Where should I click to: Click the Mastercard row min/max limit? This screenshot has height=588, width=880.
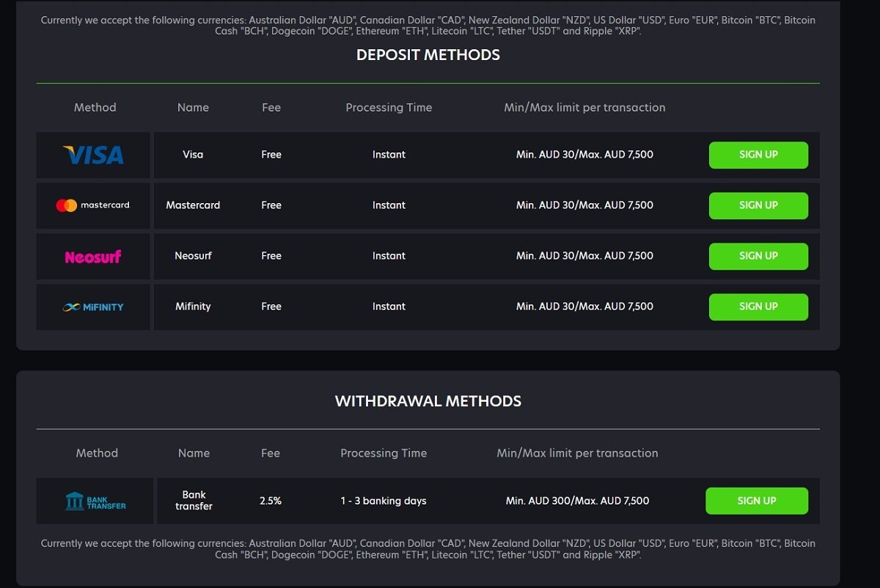pyautogui.click(x=584, y=205)
